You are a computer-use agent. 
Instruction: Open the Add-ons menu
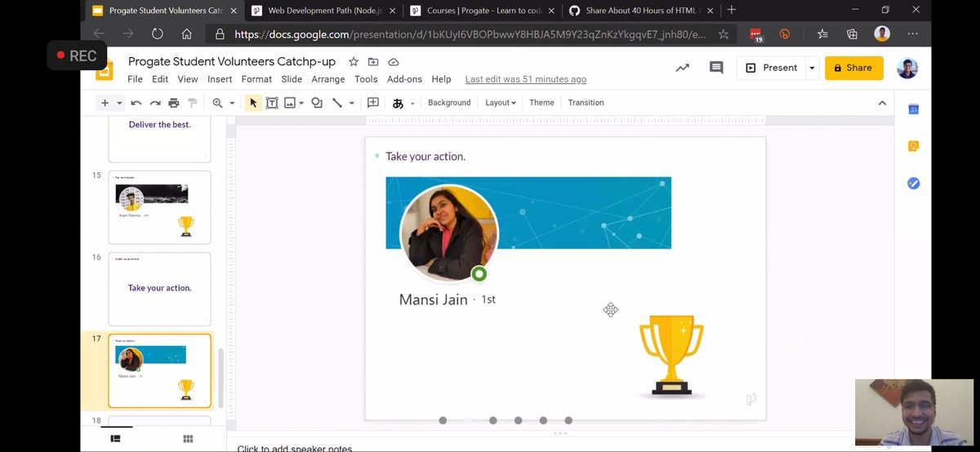[x=404, y=79]
